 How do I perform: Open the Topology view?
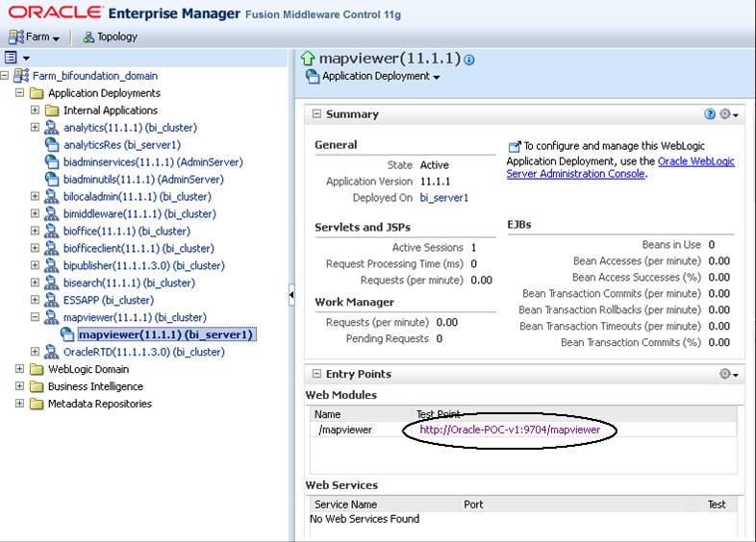(110, 37)
